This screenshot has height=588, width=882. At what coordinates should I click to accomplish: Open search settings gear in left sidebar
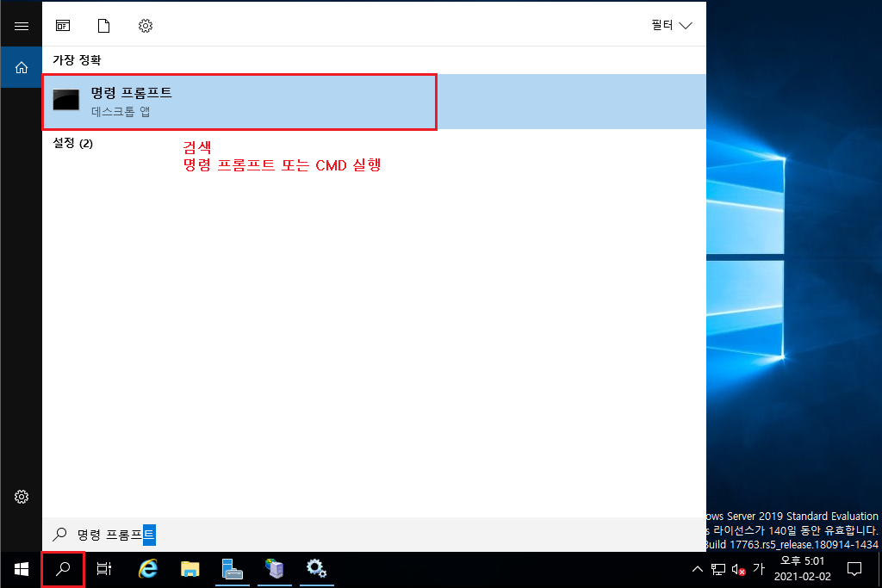pyautogui.click(x=22, y=497)
